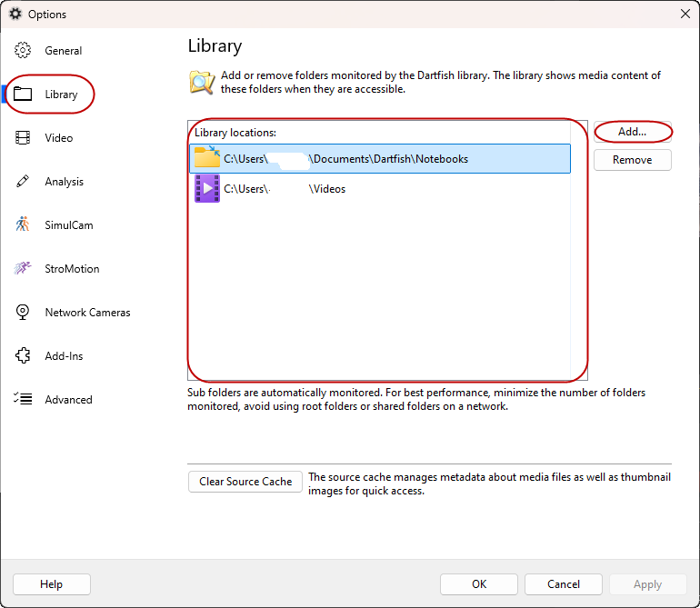Click the SimulCam runners icon

point(23,224)
